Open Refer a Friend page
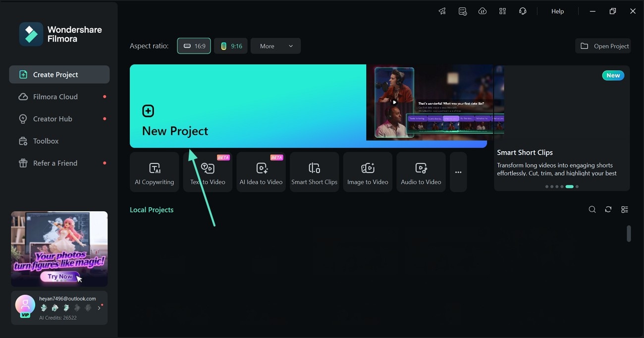This screenshot has height=338, width=644. coord(59,163)
